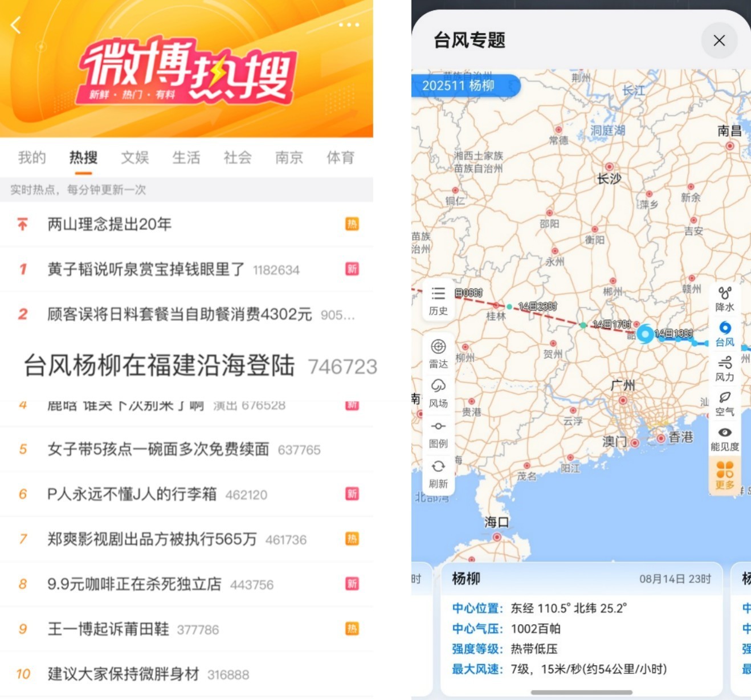Viewport: 751px width, 700px height.
Task: Open the 台风杨柳在福建沿海登陆 topic
Action: click(x=160, y=365)
